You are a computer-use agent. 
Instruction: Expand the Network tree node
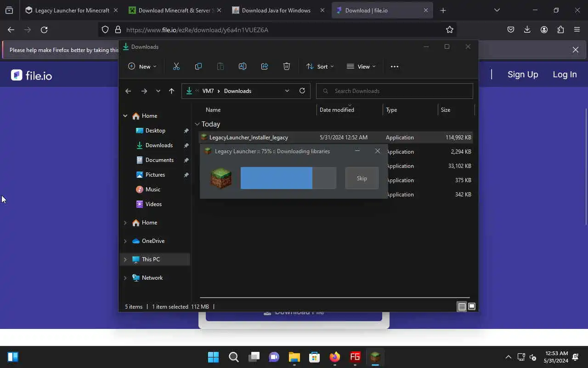pos(125,278)
